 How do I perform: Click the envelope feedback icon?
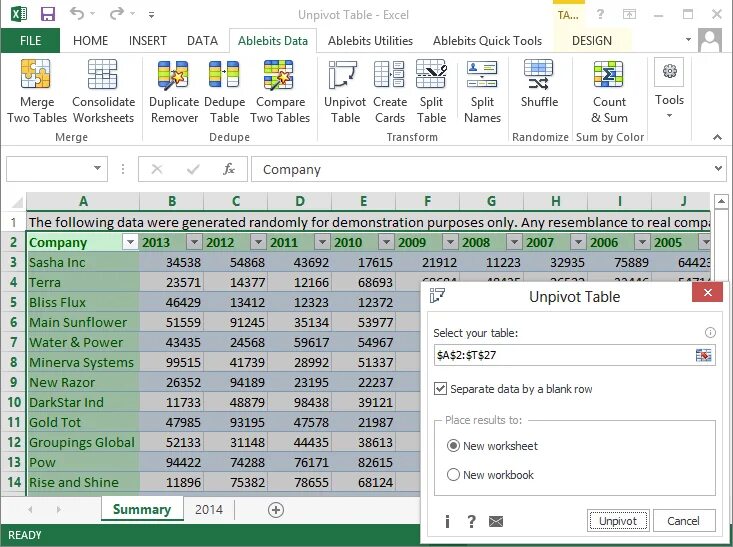point(496,521)
